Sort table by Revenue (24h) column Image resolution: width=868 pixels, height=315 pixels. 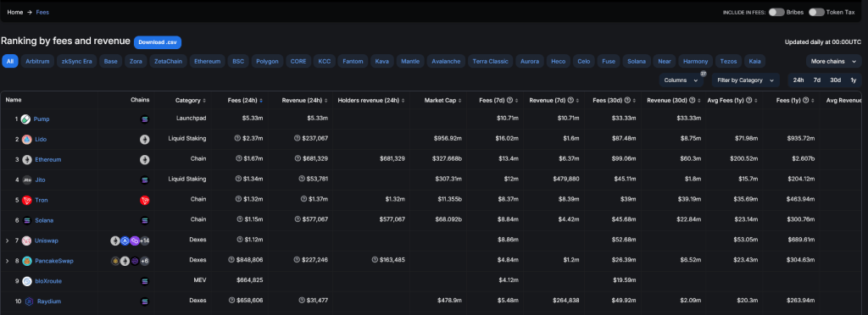305,101
